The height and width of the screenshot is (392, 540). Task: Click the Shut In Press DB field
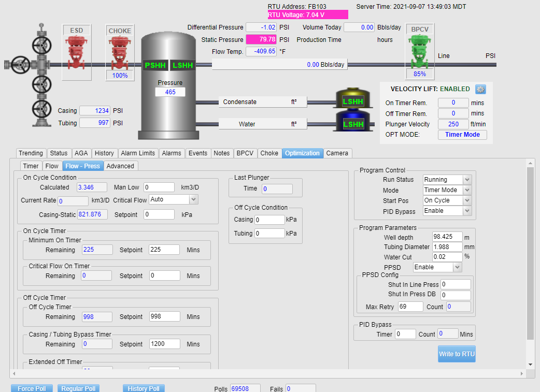pos(456,295)
